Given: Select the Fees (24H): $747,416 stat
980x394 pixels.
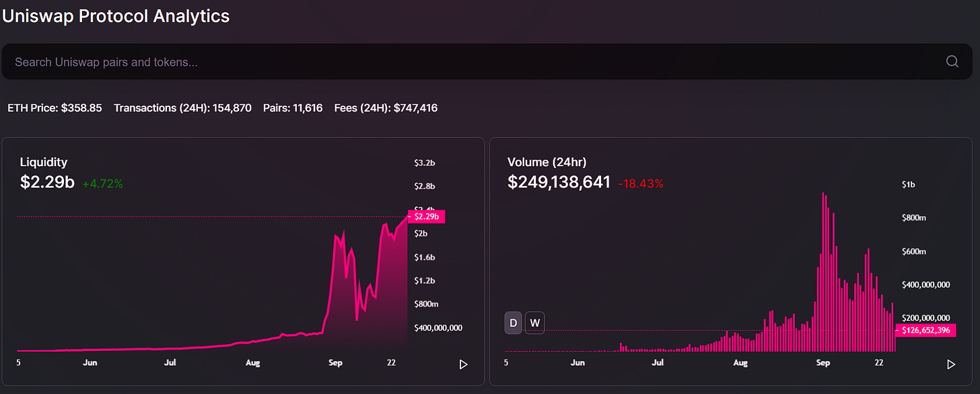Looking at the screenshot, I should 386,108.
